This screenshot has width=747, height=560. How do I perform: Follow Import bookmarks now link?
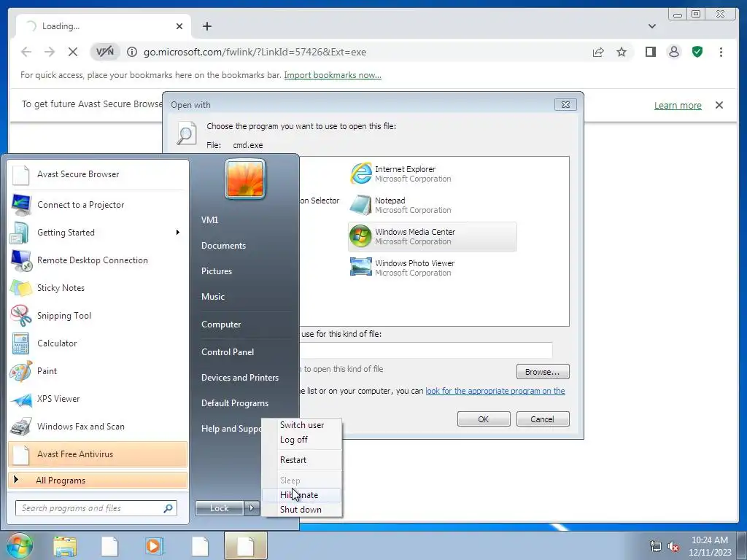coord(333,75)
